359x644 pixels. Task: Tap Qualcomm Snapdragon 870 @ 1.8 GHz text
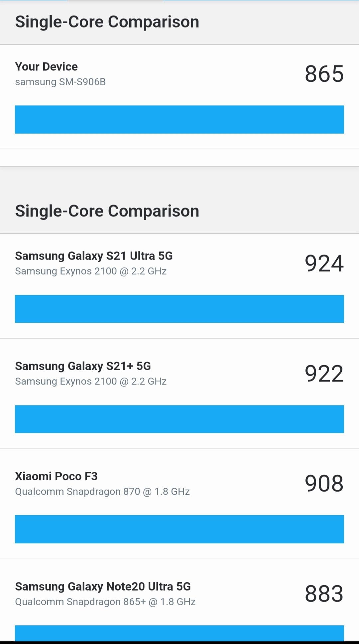pos(102,492)
